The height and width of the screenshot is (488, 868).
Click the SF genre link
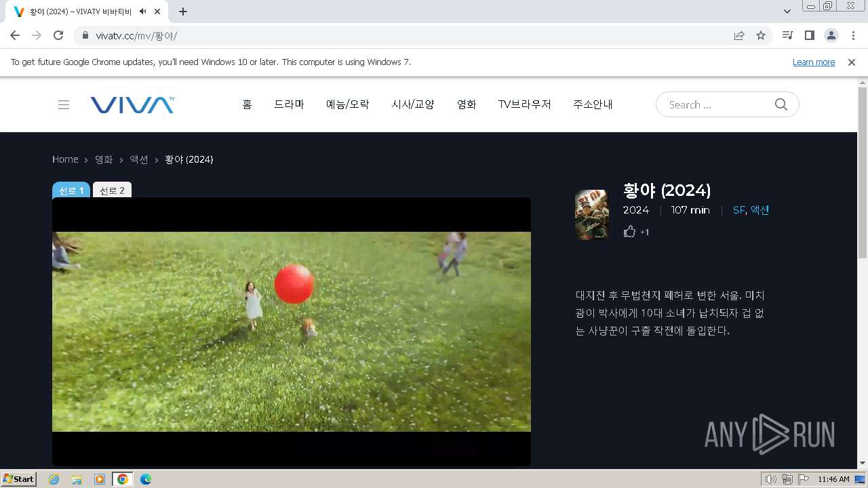[x=738, y=210]
